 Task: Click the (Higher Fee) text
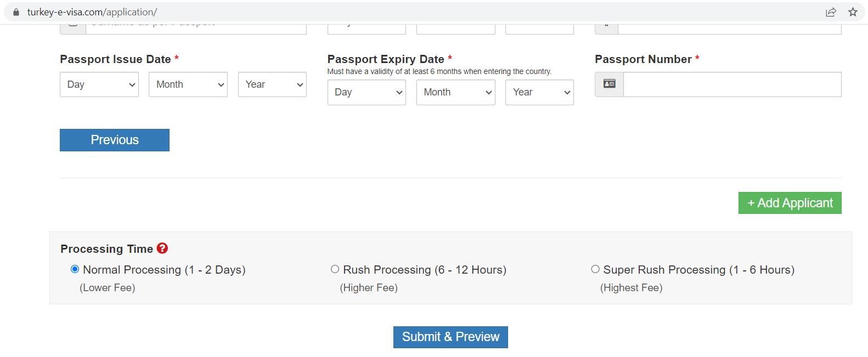coord(369,288)
